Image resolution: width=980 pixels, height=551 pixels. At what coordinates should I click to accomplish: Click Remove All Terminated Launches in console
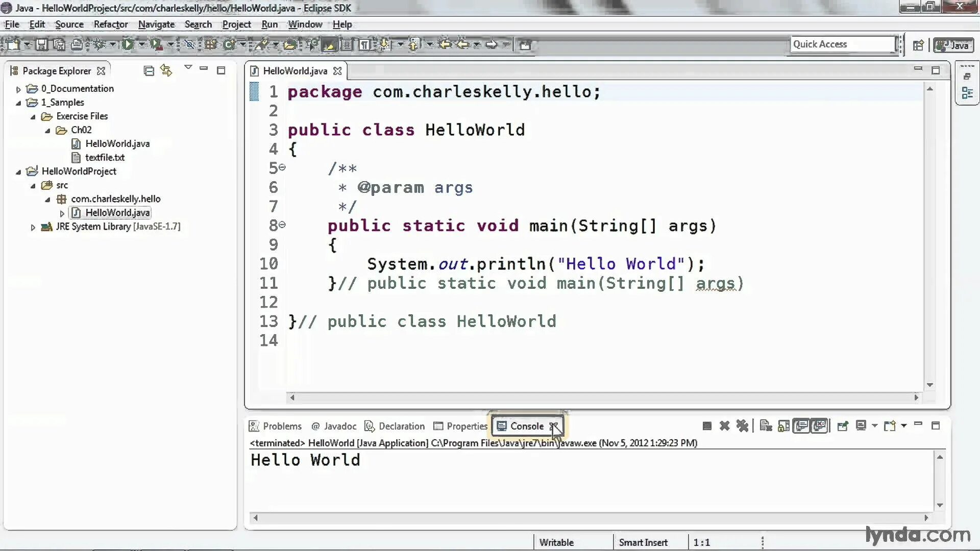click(742, 426)
